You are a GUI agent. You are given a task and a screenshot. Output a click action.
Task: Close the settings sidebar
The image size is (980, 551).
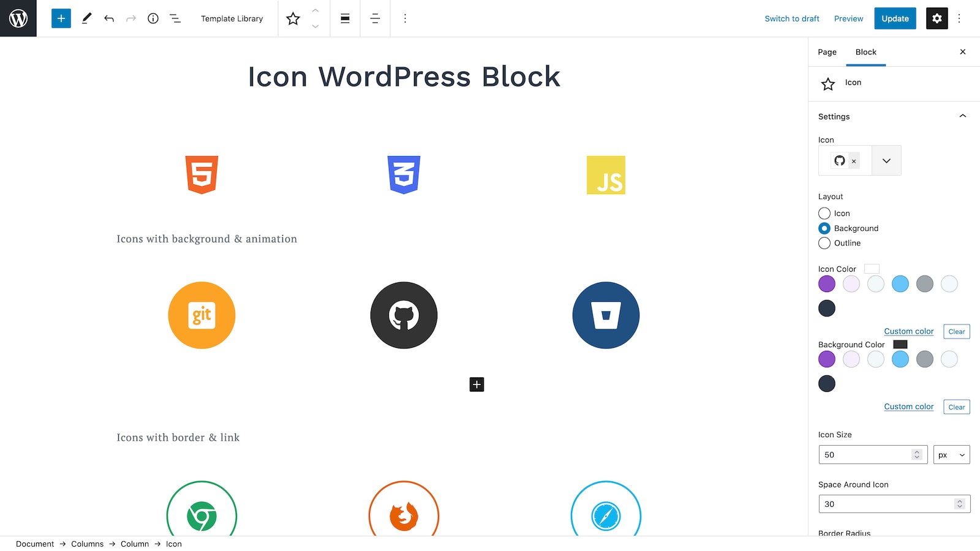click(x=963, y=52)
